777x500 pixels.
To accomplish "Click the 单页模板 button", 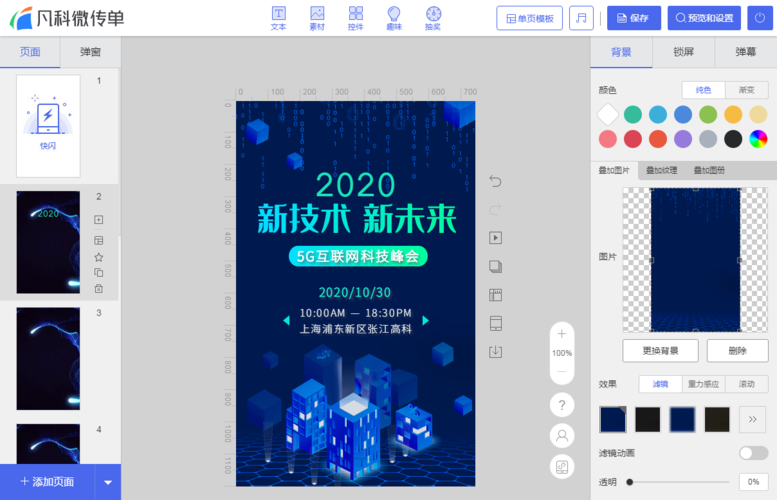I will click(x=529, y=18).
